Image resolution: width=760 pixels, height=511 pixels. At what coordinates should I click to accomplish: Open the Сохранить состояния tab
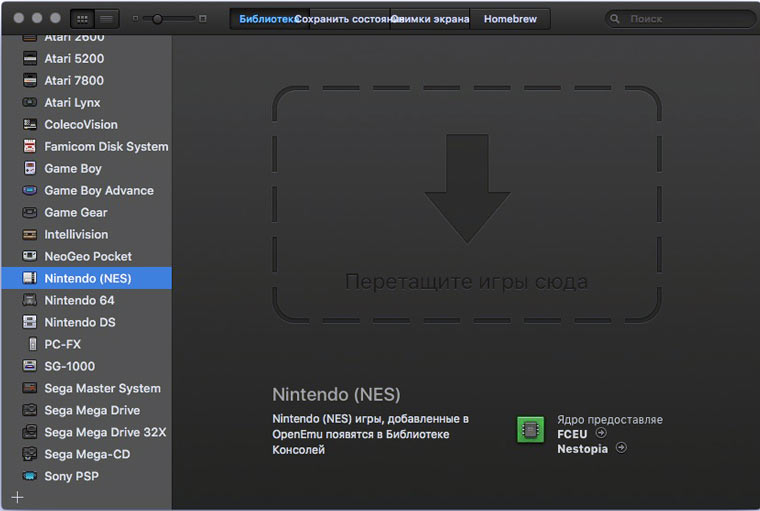pyautogui.click(x=349, y=19)
